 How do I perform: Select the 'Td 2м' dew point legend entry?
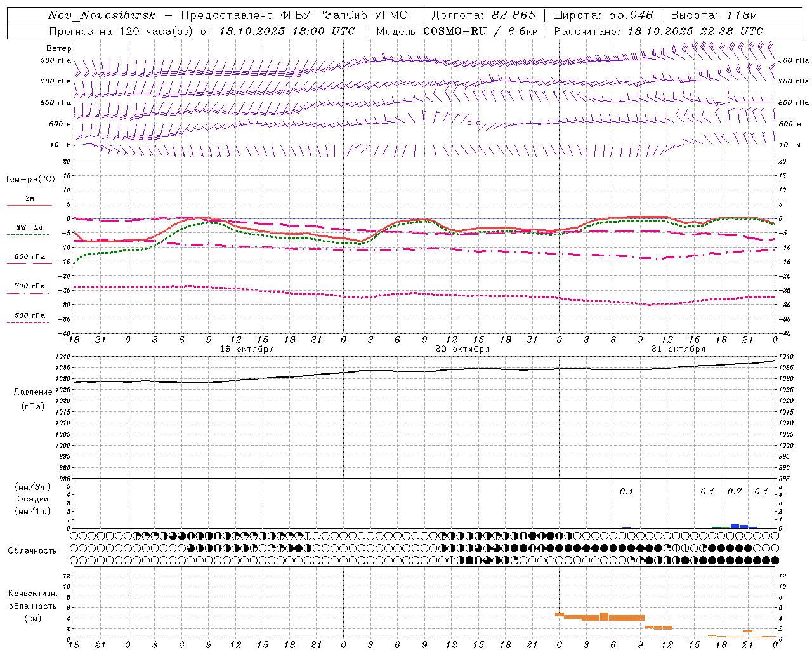(x=30, y=227)
